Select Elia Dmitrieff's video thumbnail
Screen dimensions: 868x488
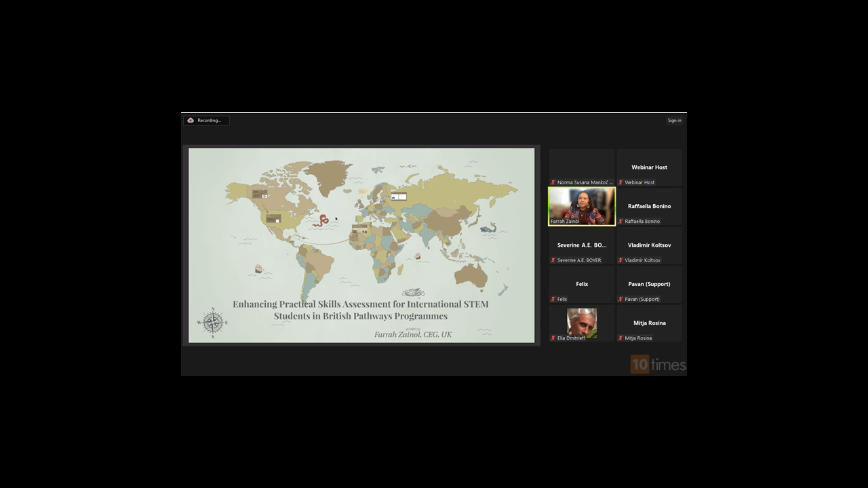click(x=582, y=323)
